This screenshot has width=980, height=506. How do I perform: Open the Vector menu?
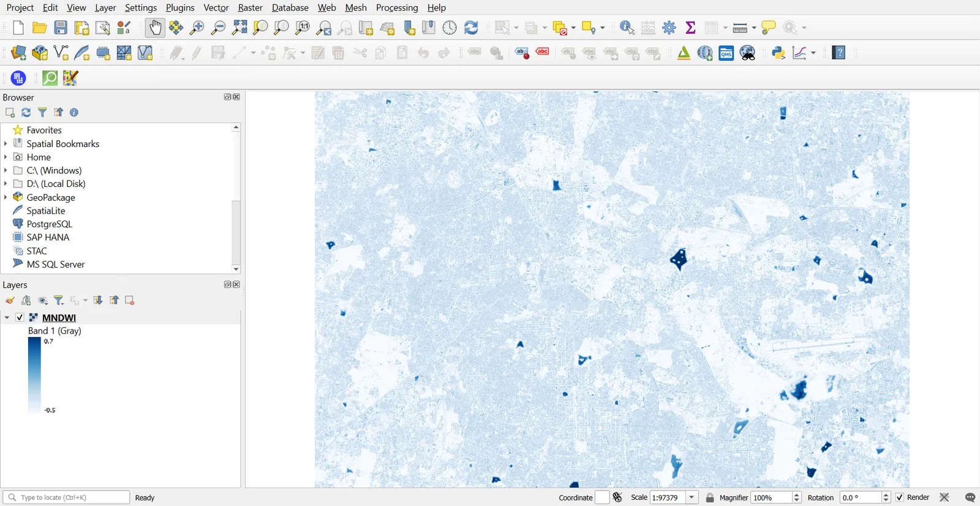[216, 7]
